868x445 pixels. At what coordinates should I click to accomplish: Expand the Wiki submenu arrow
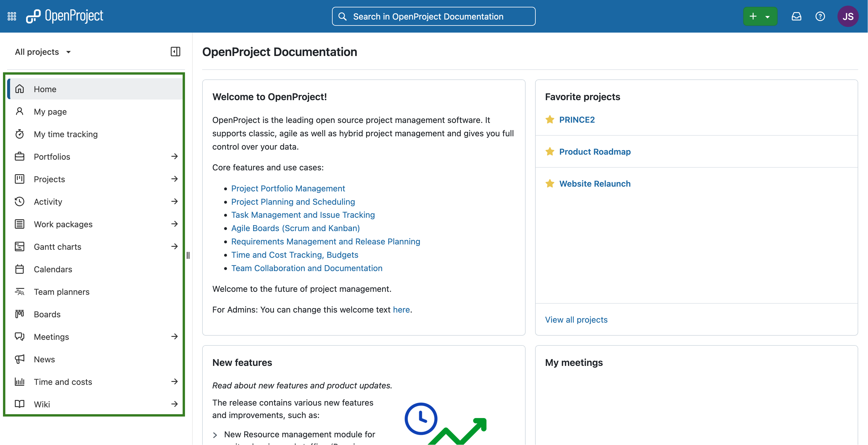point(174,404)
